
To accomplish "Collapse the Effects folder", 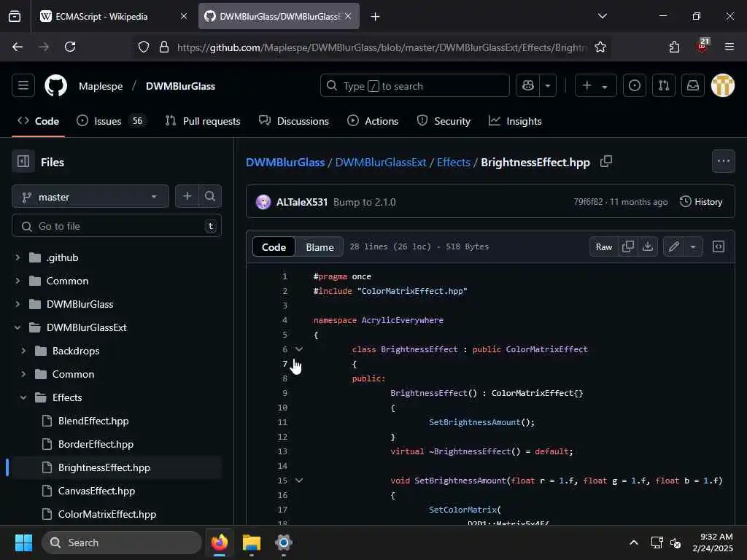I will coord(23,397).
